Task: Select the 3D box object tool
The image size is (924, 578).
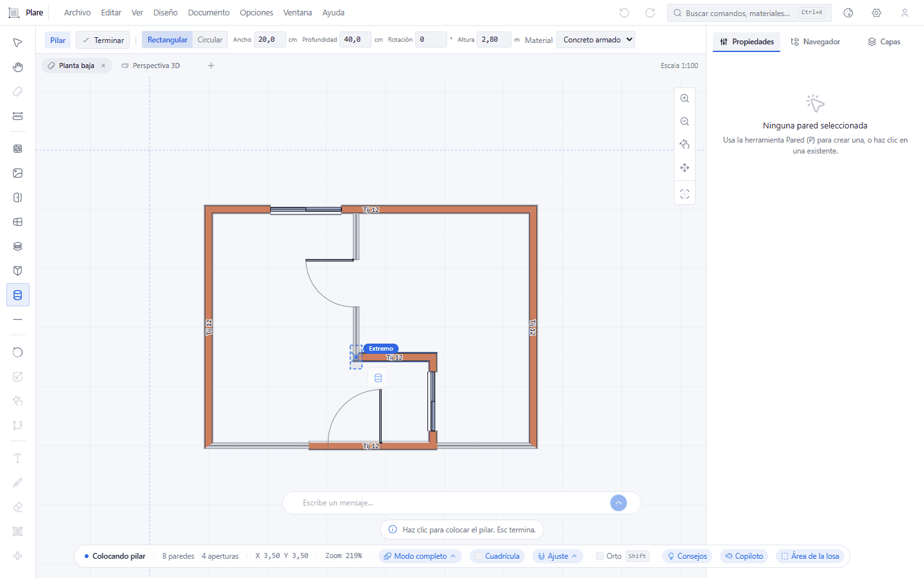Action: click(x=18, y=270)
